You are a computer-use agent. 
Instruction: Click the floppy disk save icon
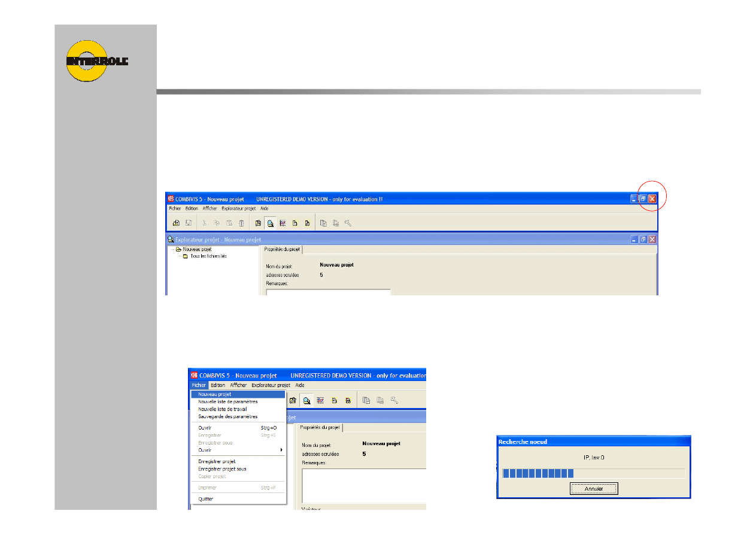click(189, 223)
